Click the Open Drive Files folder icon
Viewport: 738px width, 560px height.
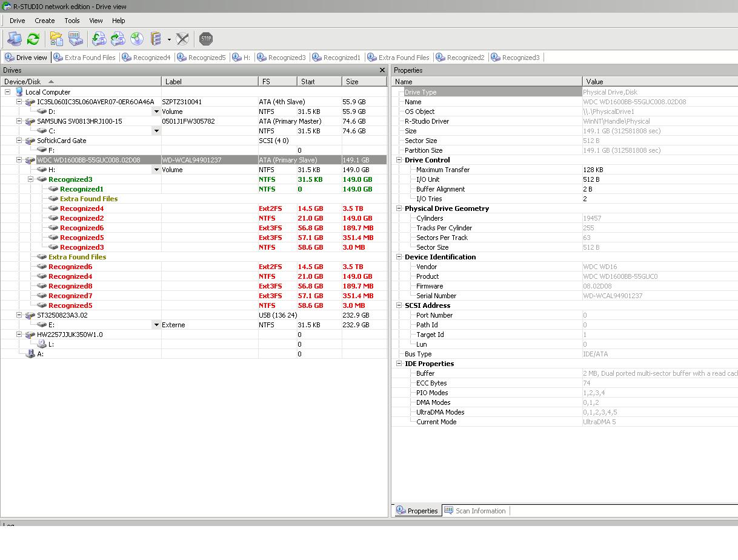pos(56,39)
